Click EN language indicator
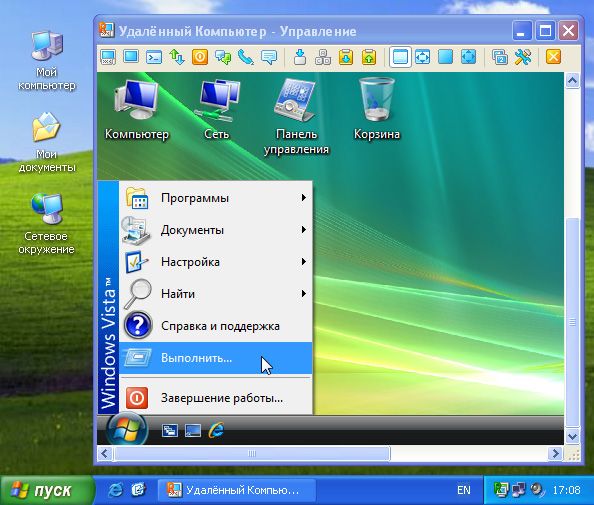This screenshot has height=505, width=594. tap(464, 490)
